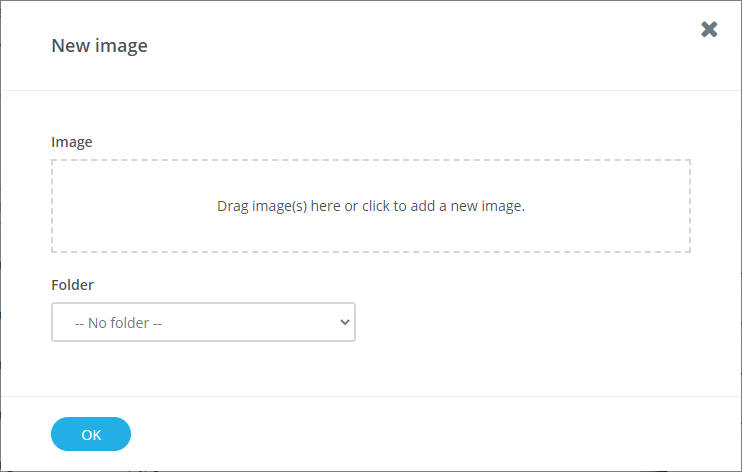Image resolution: width=742 pixels, height=472 pixels.
Task: Click the 'Image' field label
Action: click(72, 142)
